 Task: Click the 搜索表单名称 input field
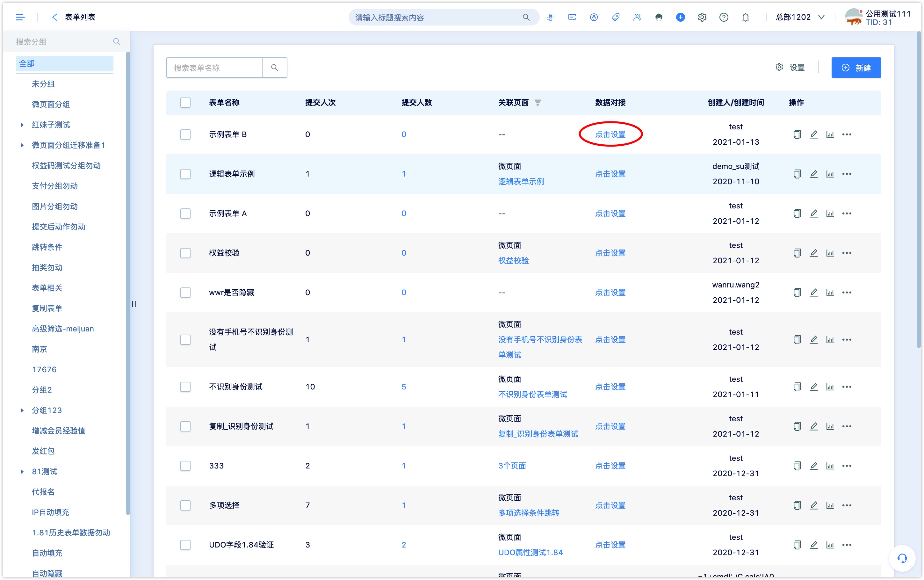[x=214, y=68]
